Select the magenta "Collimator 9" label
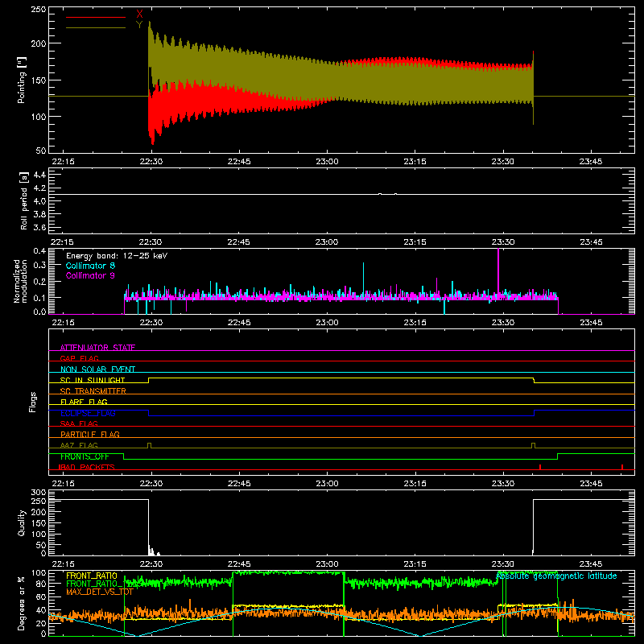 coord(90,275)
